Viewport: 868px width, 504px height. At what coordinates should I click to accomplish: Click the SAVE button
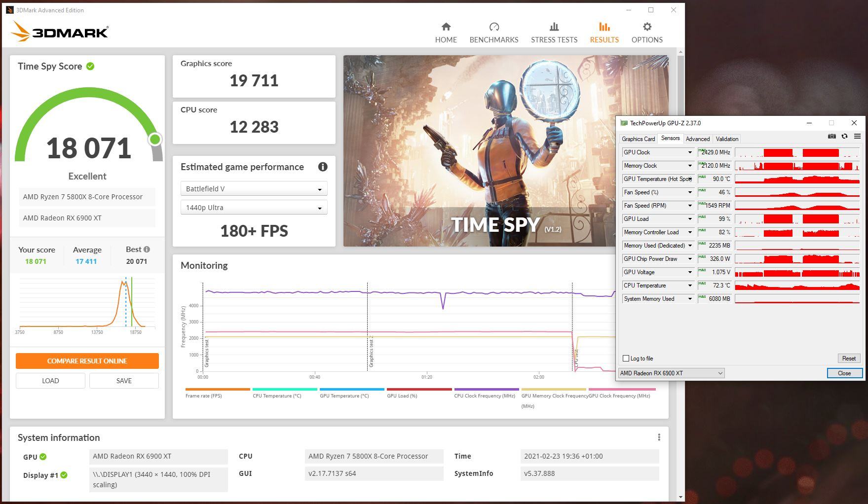[124, 381]
